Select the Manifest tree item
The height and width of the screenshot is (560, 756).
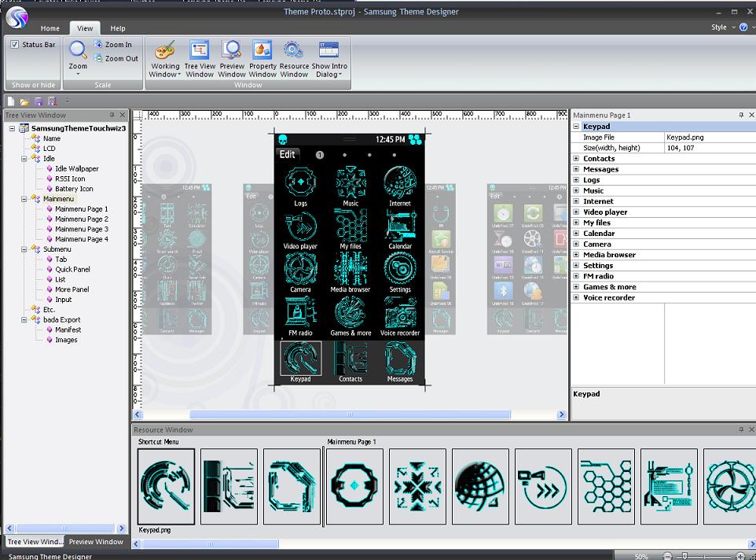click(68, 330)
